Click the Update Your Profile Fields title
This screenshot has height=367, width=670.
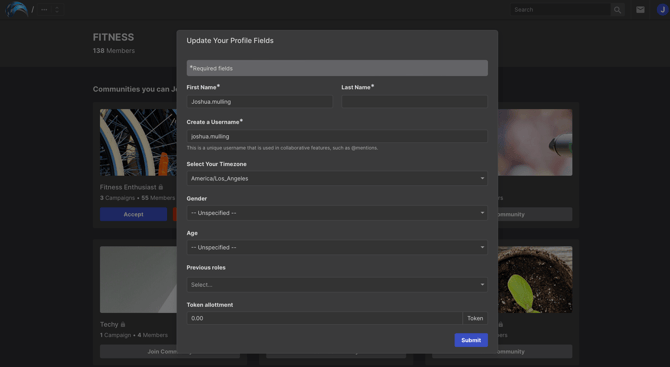[230, 41]
